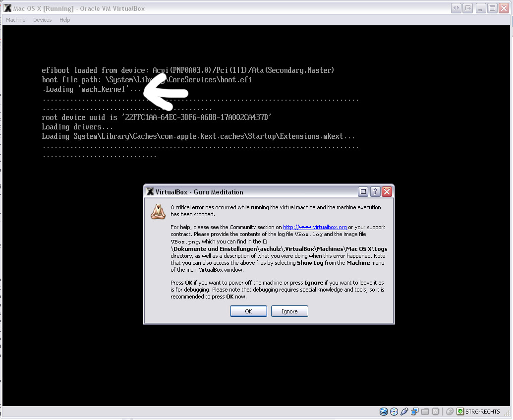
Task: Click the guru meditation figure icon
Action: 158,211
